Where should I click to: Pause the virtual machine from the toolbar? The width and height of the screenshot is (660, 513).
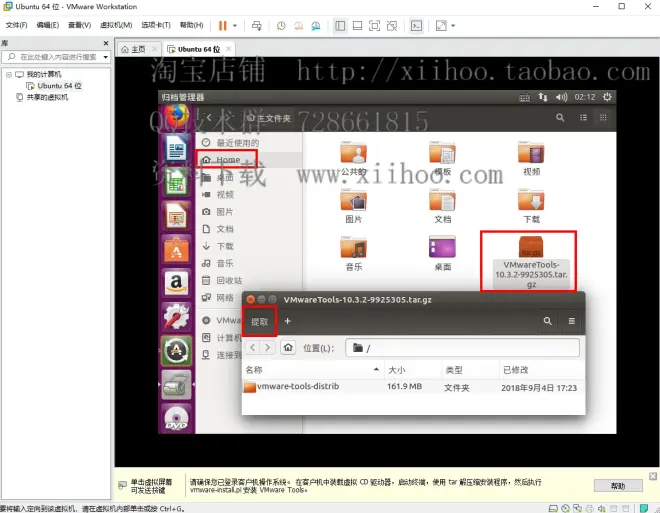(x=222, y=26)
